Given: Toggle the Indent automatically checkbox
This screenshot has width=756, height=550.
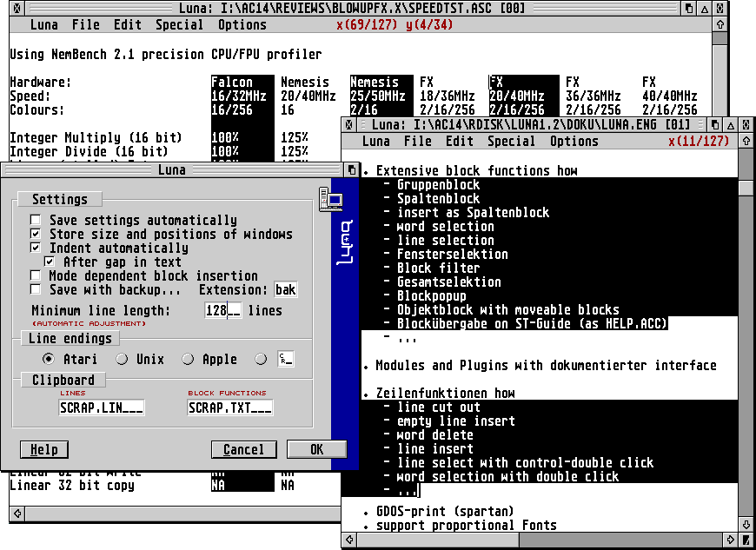Looking at the screenshot, I should click(36, 248).
